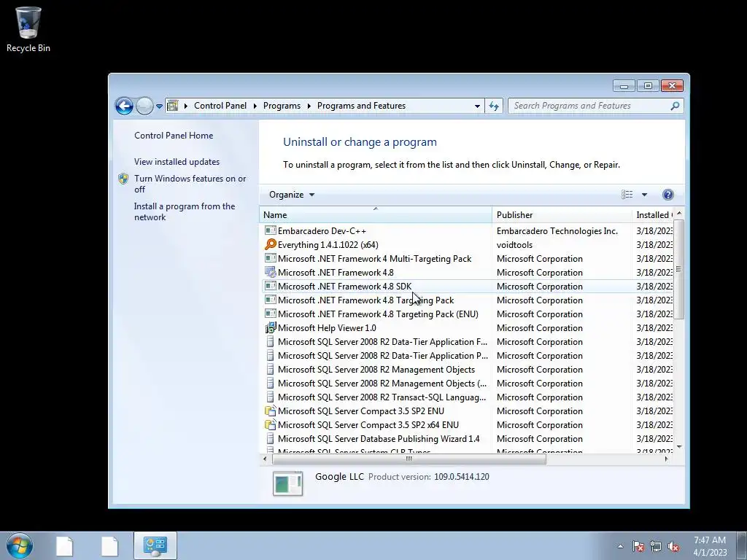This screenshot has height=560, width=747.
Task: Open Turn Windows features on or off
Action: 190,184
